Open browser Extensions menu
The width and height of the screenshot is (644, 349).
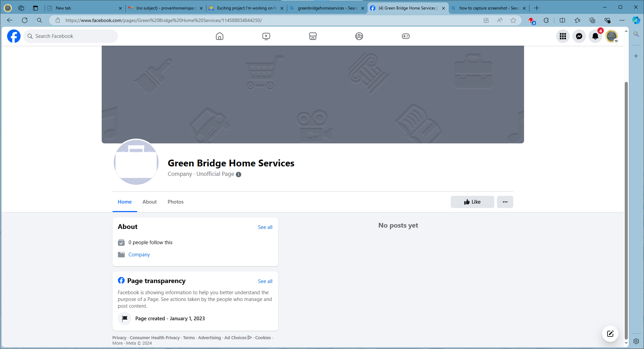(546, 20)
